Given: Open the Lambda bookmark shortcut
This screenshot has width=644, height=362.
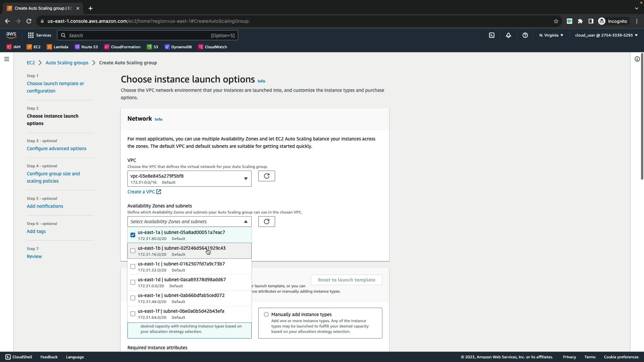Looking at the screenshot, I should (x=57, y=47).
